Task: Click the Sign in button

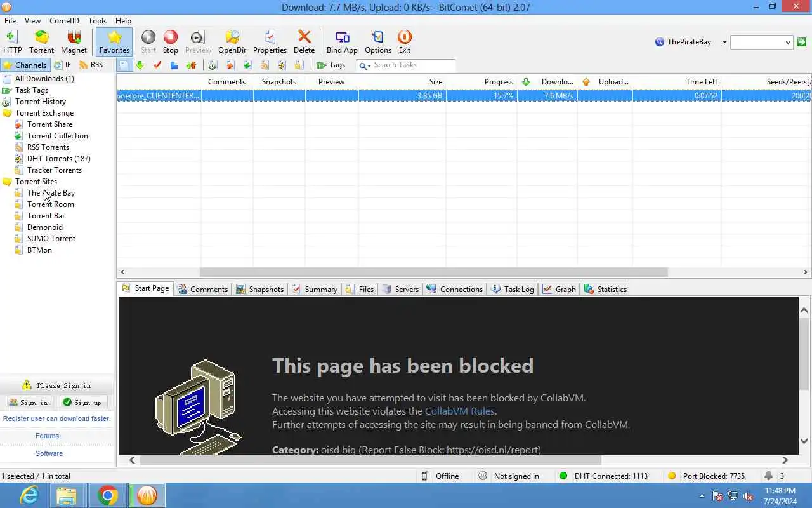Action: pyautogui.click(x=29, y=403)
